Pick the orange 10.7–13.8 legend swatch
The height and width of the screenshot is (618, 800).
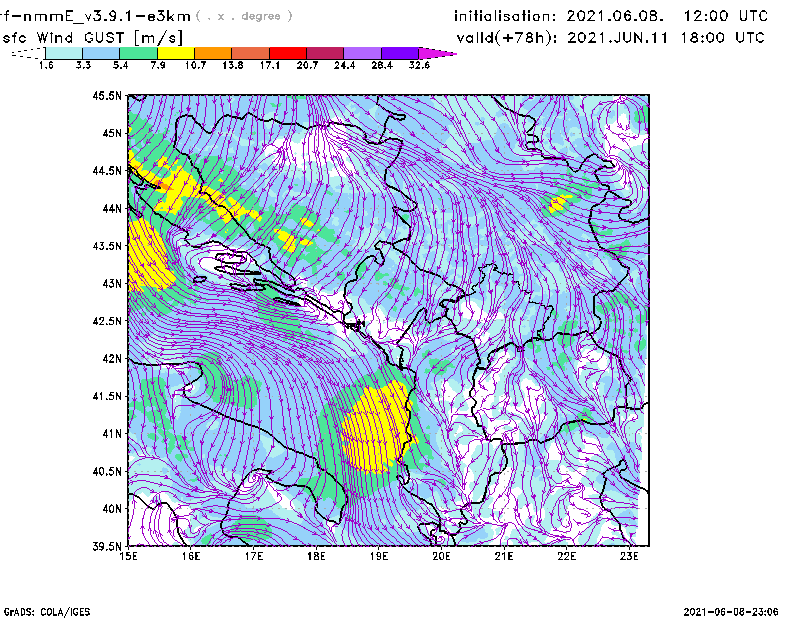tap(213, 53)
